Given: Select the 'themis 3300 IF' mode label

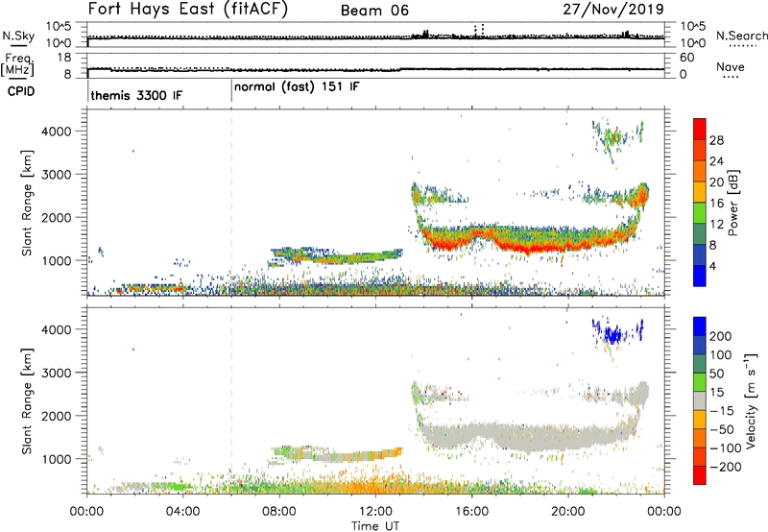Looking at the screenshot, I should [x=136, y=95].
